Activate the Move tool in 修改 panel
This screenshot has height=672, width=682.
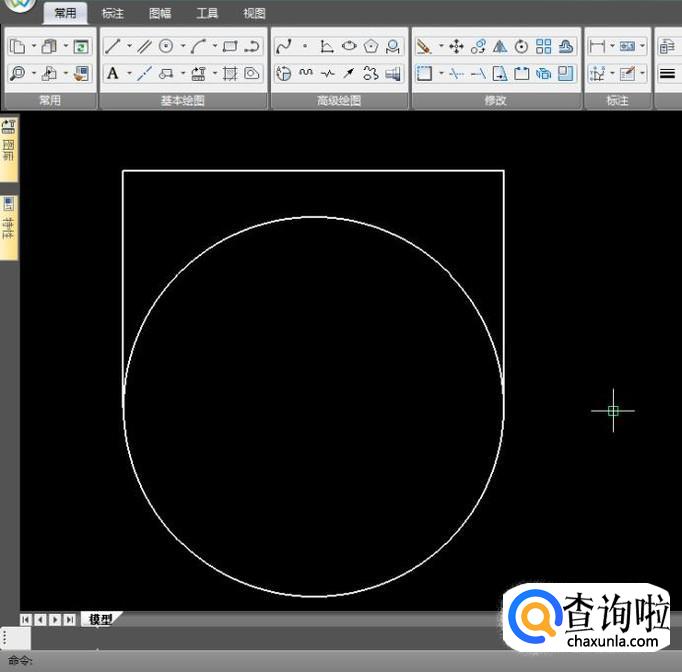click(456, 46)
